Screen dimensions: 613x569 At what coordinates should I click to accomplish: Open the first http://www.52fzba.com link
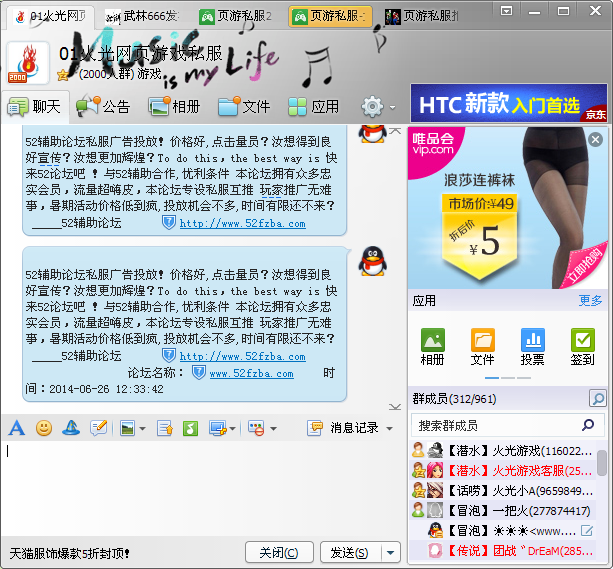point(242,224)
